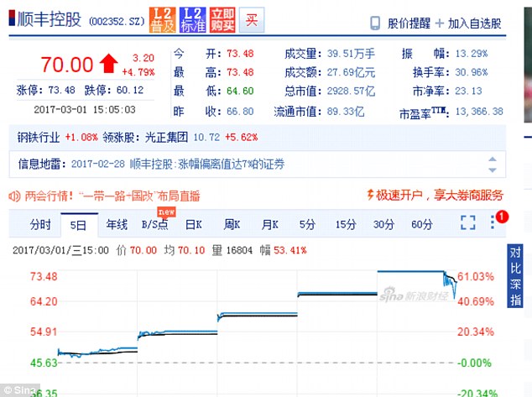Viewport: 532px width, 397px height.
Task: Switch to the 日K chart tab
Action: 194,224
